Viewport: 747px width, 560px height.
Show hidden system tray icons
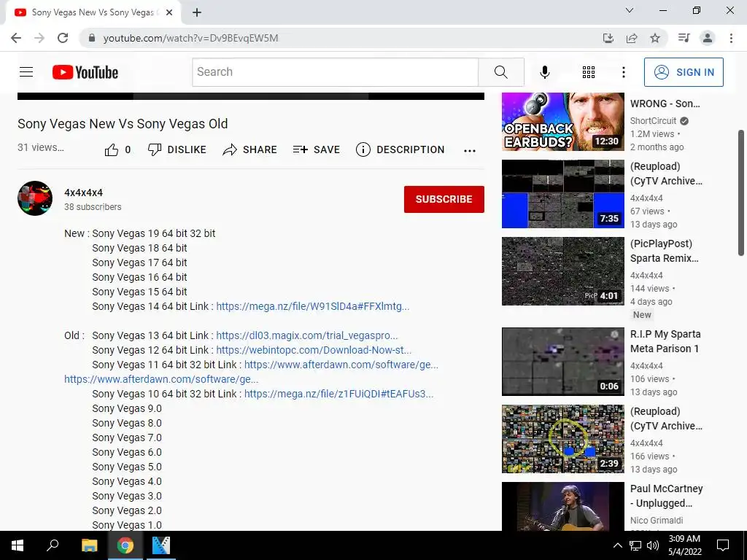[617, 545]
